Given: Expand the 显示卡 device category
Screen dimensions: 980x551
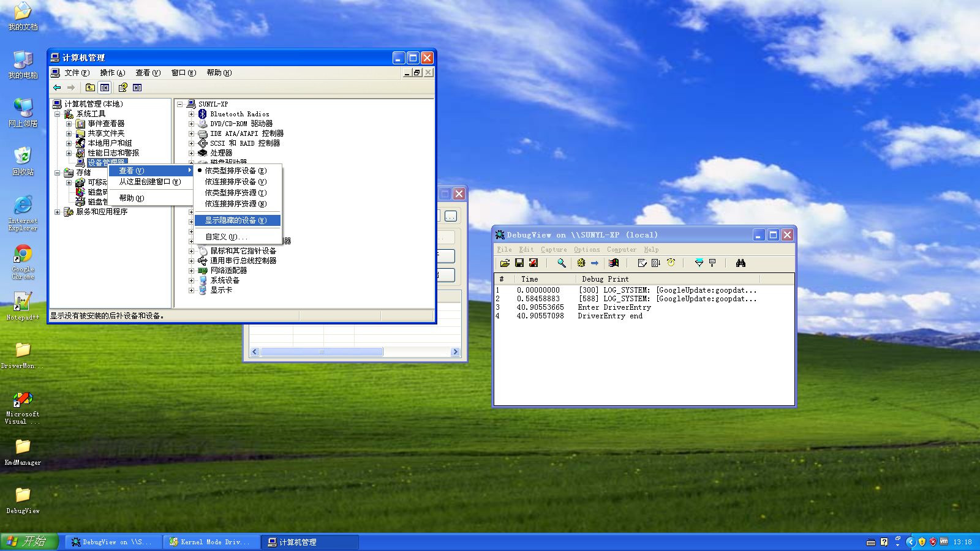Looking at the screenshot, I should (x=191, y=290).
